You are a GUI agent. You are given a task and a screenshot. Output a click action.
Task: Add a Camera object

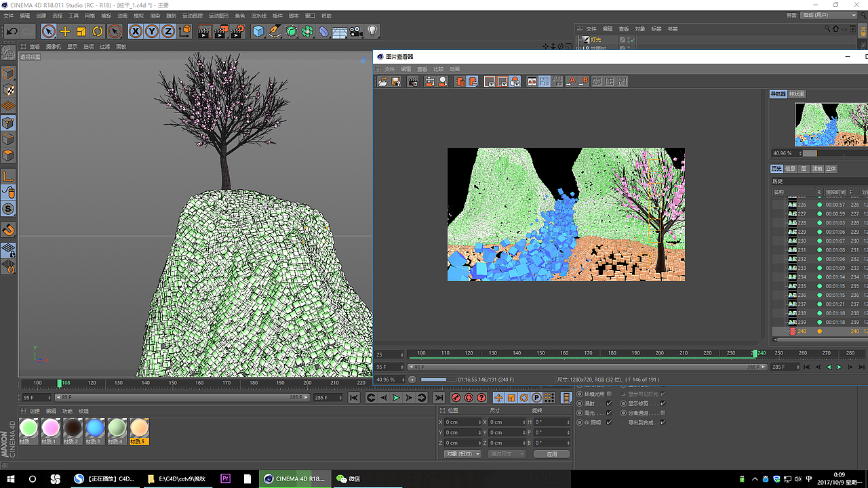pos(357,31)
